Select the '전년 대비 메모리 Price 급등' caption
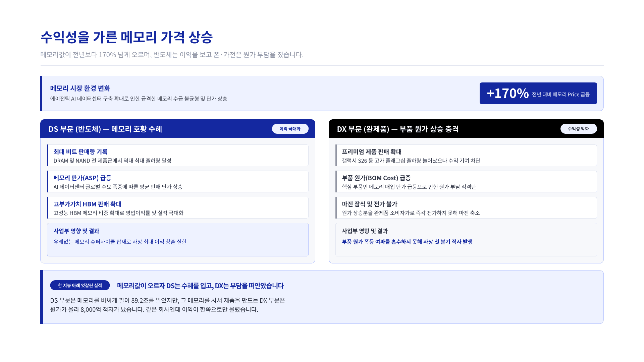The image size is (644, 362). [561, 95]
